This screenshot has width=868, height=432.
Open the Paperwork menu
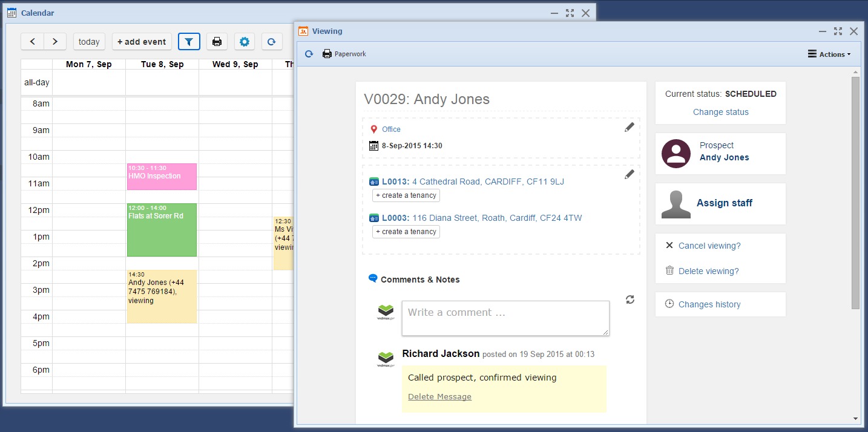pyautogui.click(x=344, y=54)
